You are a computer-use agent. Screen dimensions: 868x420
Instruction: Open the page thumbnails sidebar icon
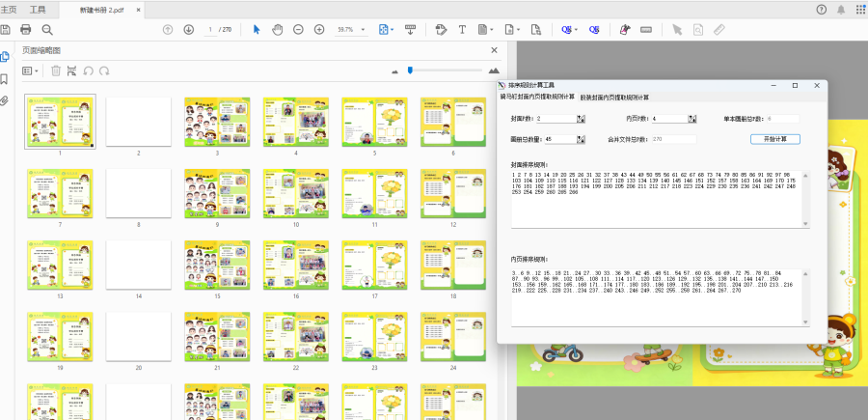pyautogui.click(x=5, y=57)
